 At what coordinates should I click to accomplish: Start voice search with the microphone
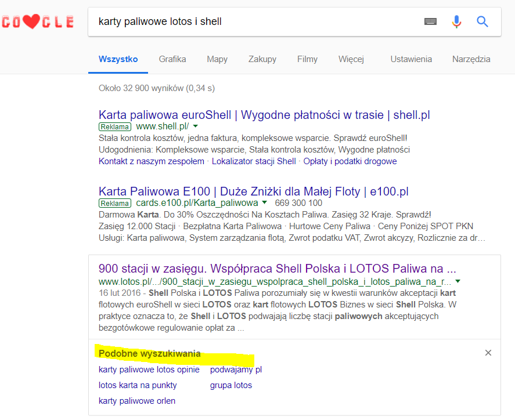tap(456, 21)
